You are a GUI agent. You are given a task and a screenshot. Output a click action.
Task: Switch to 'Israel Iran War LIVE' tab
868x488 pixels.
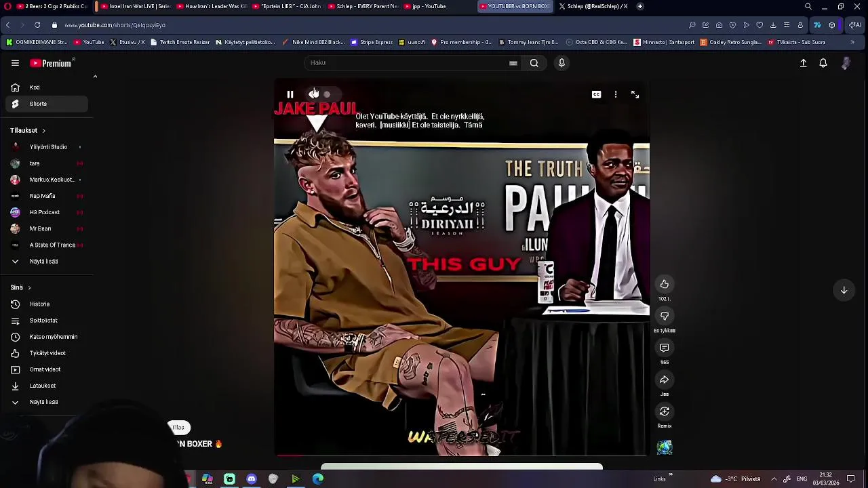point(135,6)
